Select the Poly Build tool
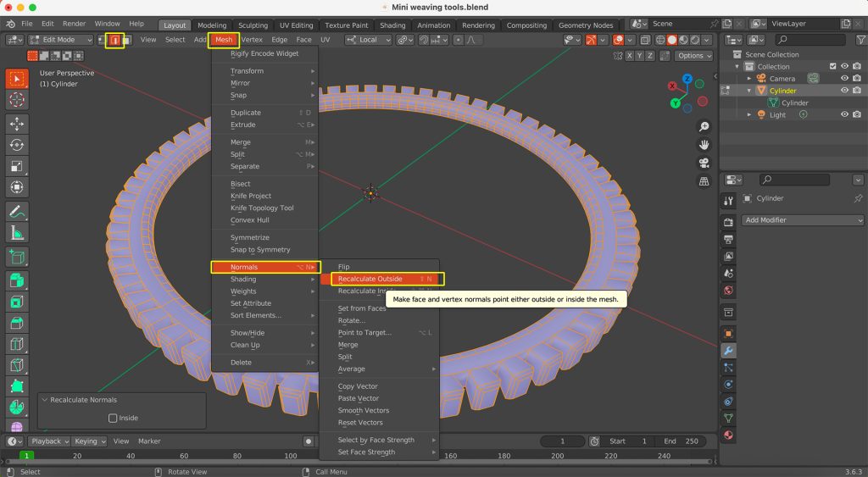Viewport: 868px width, 477px height. [17, 386]
